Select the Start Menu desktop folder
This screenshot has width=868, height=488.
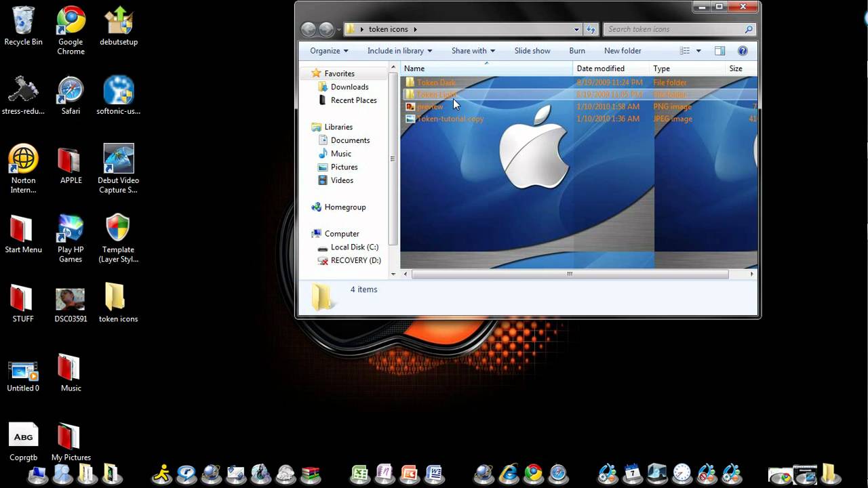[23, 234]
